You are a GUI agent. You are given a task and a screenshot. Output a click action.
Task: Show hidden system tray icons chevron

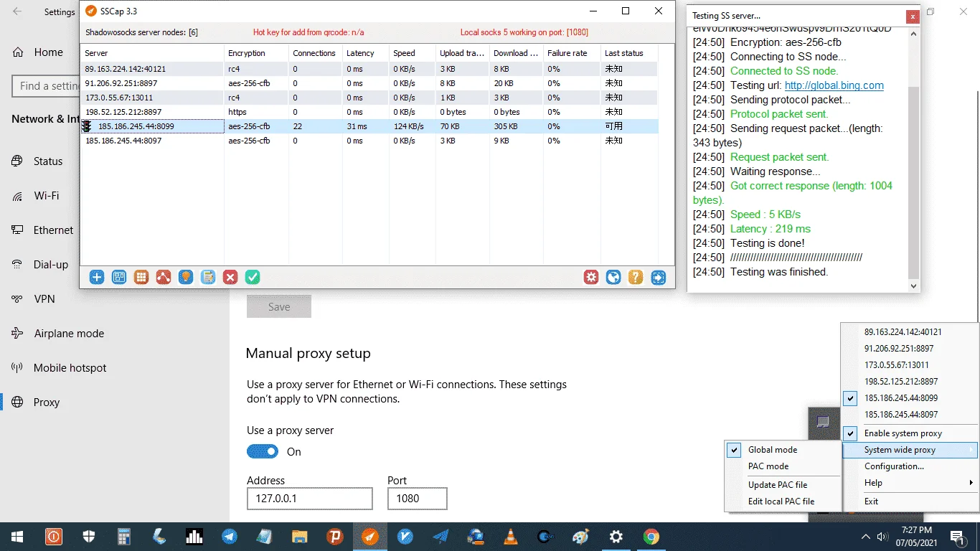point(865,537)
